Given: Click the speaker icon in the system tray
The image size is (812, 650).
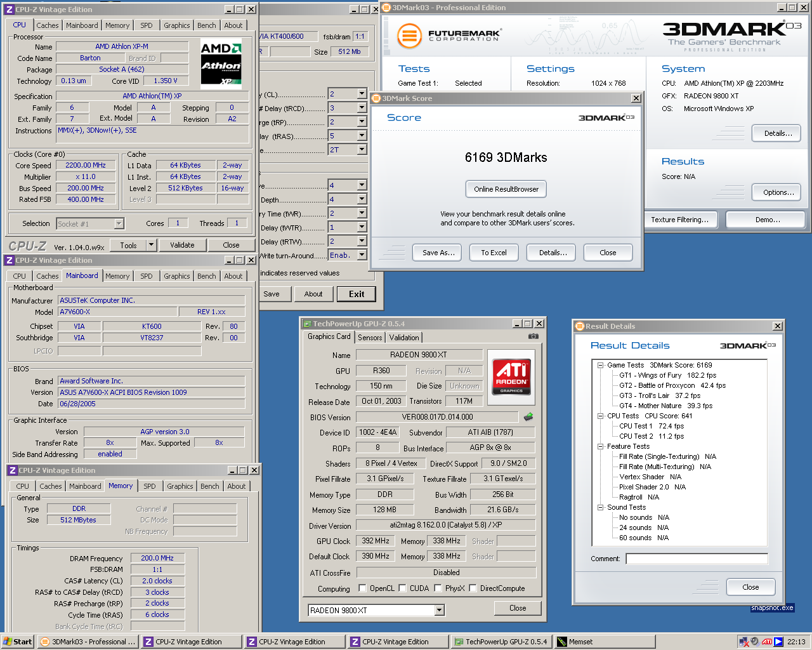Looking at the screenshot, I should point(754,641).
